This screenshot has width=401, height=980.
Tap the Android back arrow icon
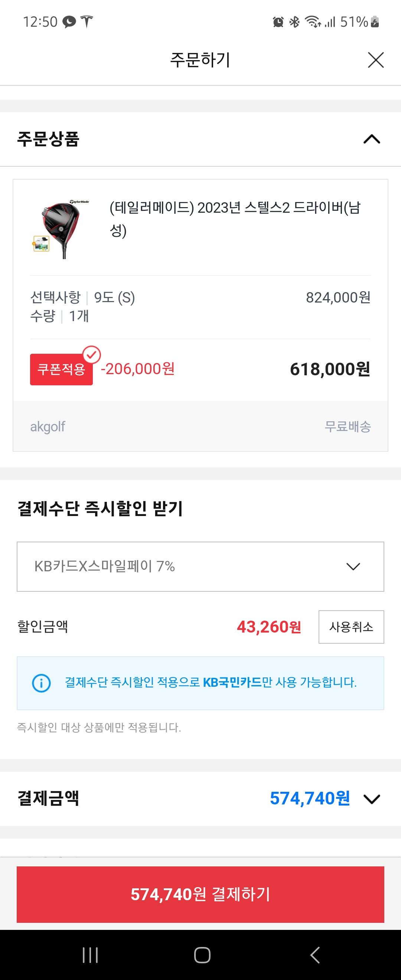click(x=314, y=955)
